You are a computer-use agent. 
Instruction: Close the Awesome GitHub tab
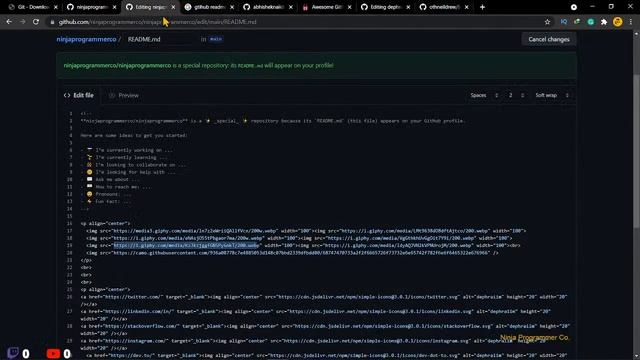click(x=349, y=7)
